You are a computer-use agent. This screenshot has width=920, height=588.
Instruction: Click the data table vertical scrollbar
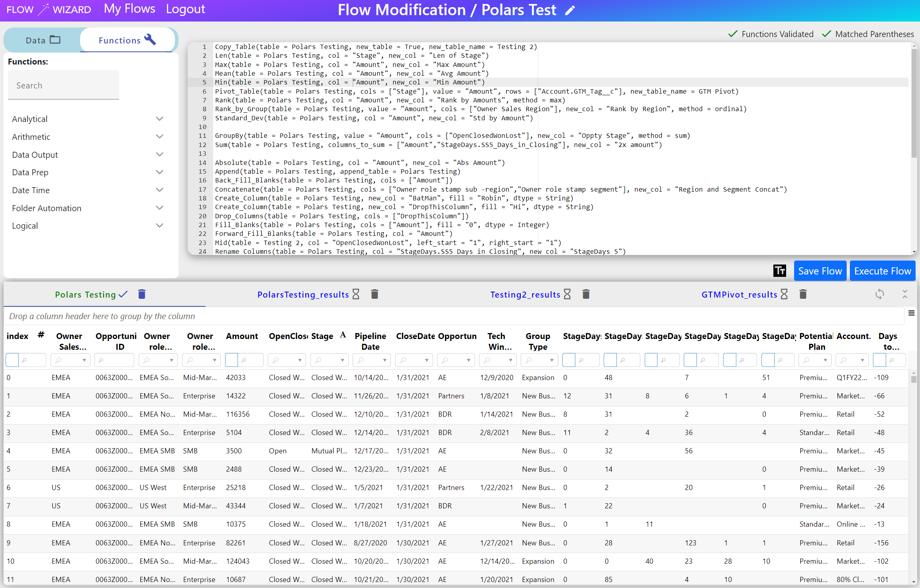click(x=914, y=379)
